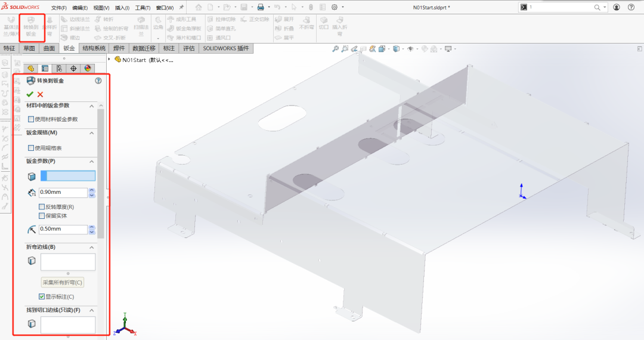Click the 切口 rip tool

324,23
